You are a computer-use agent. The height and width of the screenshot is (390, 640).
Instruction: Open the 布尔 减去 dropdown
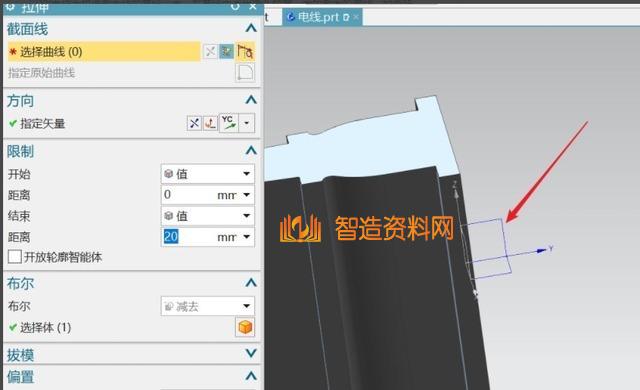point(208,306)
